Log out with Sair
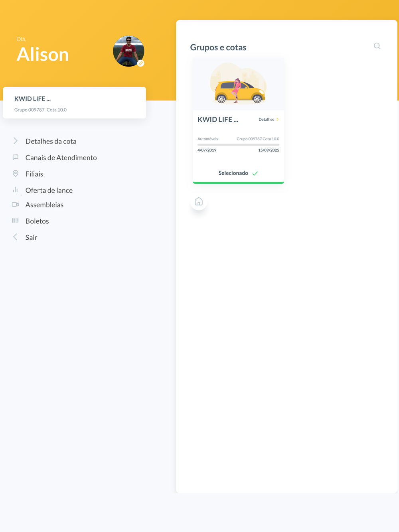This screenshot has height=532, width=399. point(31,237)
